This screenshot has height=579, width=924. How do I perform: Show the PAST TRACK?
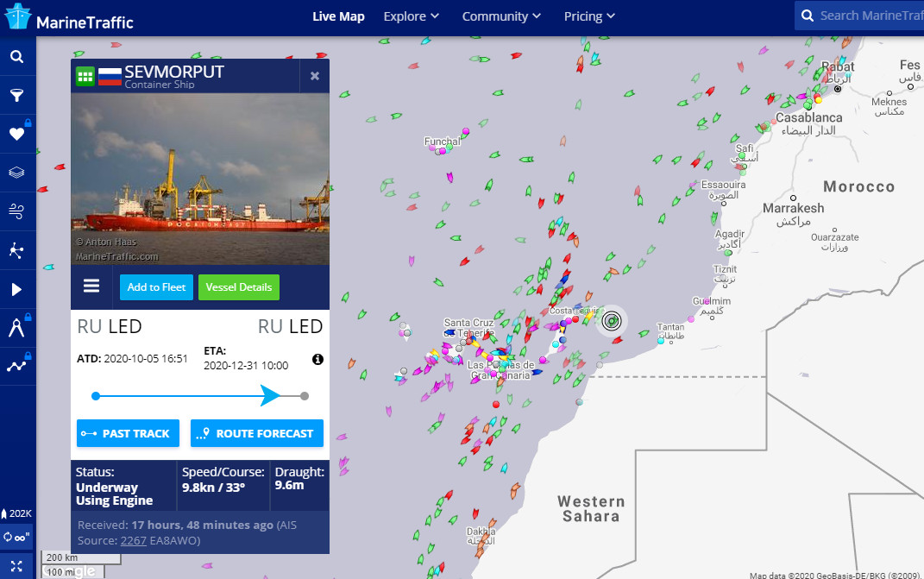click(128, 433)
